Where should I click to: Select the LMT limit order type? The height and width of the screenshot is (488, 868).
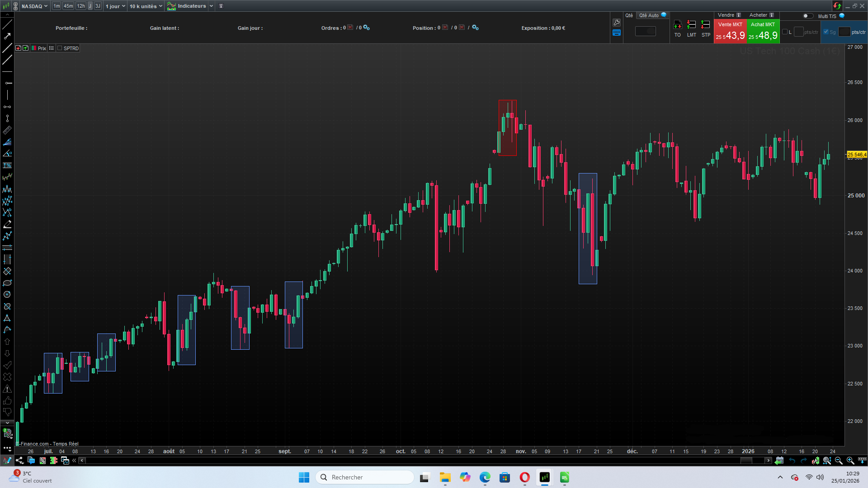tap(692, 28)
